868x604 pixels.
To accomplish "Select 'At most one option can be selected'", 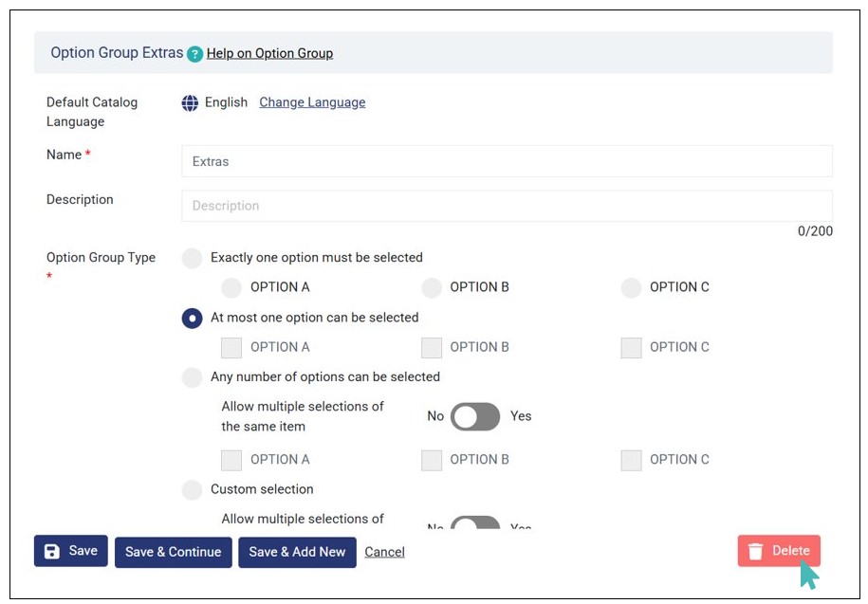I will pos(193,319).
